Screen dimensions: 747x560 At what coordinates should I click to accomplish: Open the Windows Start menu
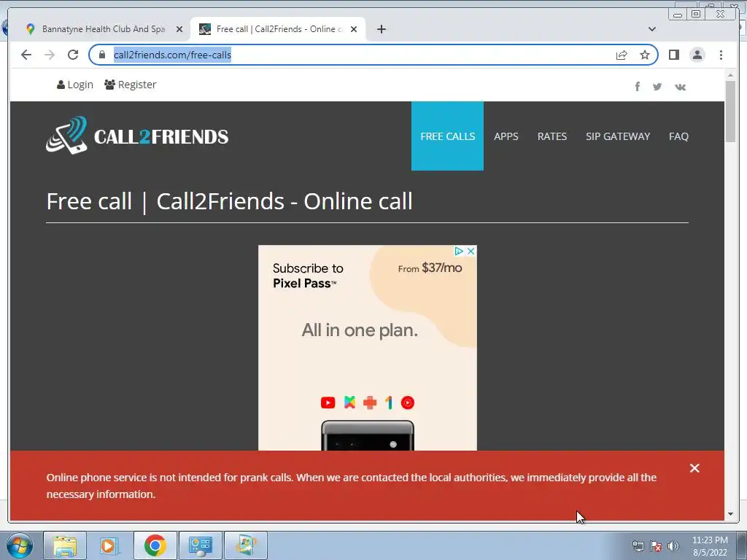point(19,545)
